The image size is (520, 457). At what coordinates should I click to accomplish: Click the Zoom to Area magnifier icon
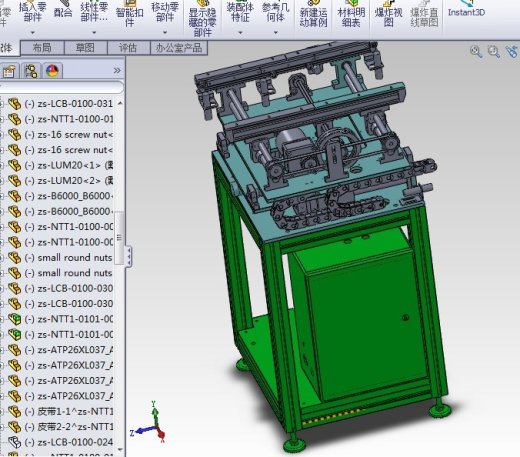pos(494,52)
